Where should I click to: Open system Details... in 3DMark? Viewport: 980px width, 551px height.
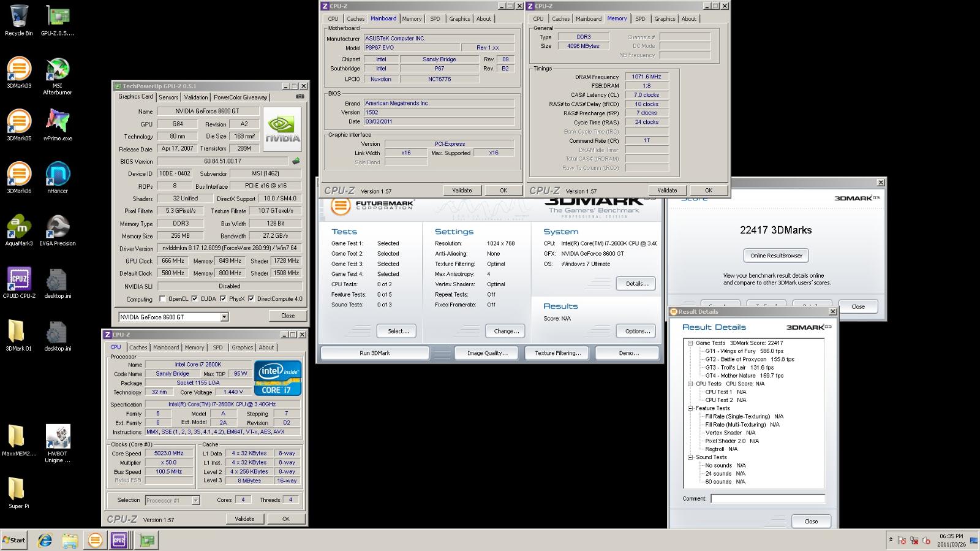coord(637,284)
